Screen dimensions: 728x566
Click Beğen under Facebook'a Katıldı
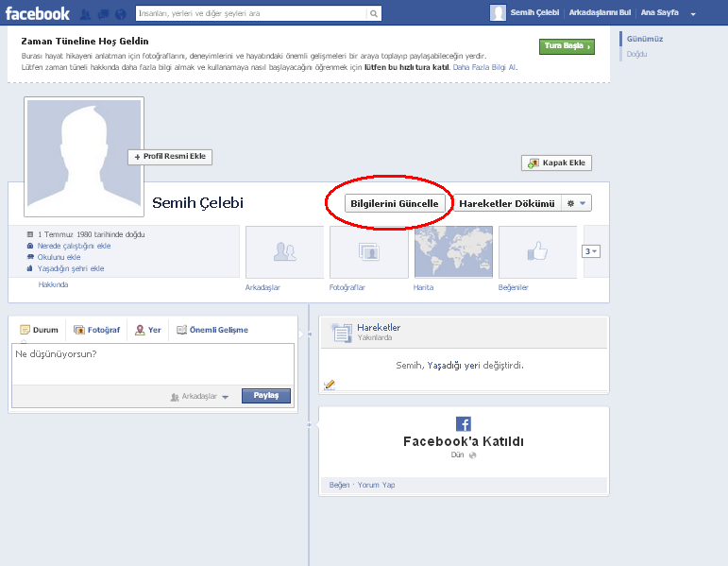click(x=339, y=485)
